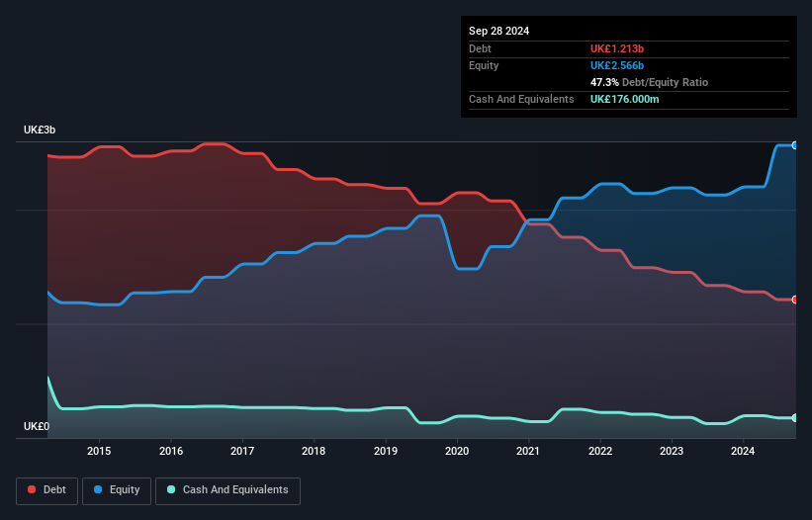Toggle Cash And Equivalents legend button

[227, 490]
